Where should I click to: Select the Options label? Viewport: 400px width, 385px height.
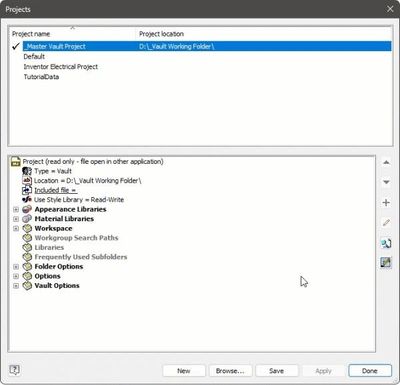click(x=47, y=276)
